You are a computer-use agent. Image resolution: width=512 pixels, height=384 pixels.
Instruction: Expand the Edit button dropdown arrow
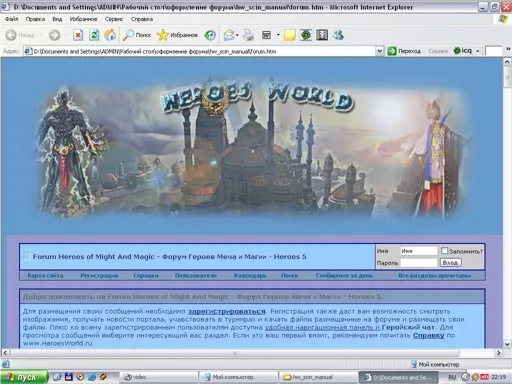coord(278,35)
